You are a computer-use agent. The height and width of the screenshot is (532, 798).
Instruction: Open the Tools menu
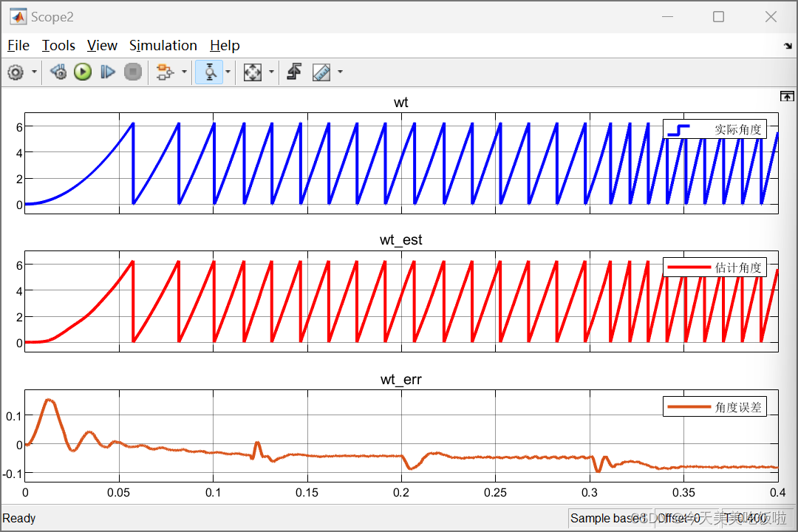58,45
